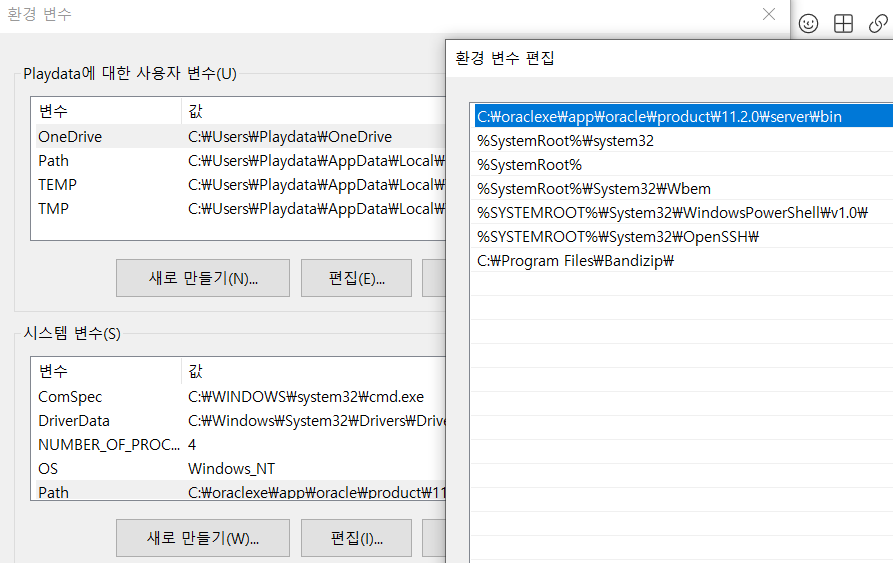Click the chain link icon
This screenshot has width=893, height=563.
[878, 23]
